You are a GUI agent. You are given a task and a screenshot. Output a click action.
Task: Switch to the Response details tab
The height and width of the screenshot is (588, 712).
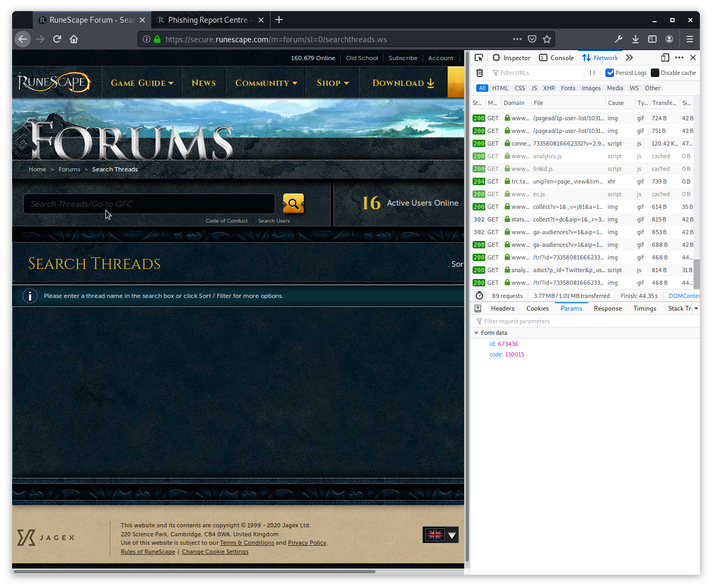608,309
